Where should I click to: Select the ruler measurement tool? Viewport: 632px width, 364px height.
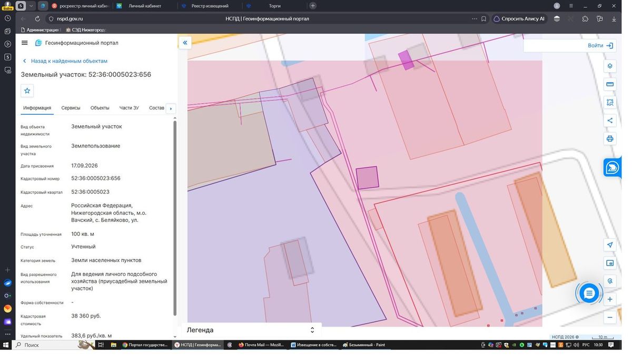click(x=610, y=84)
